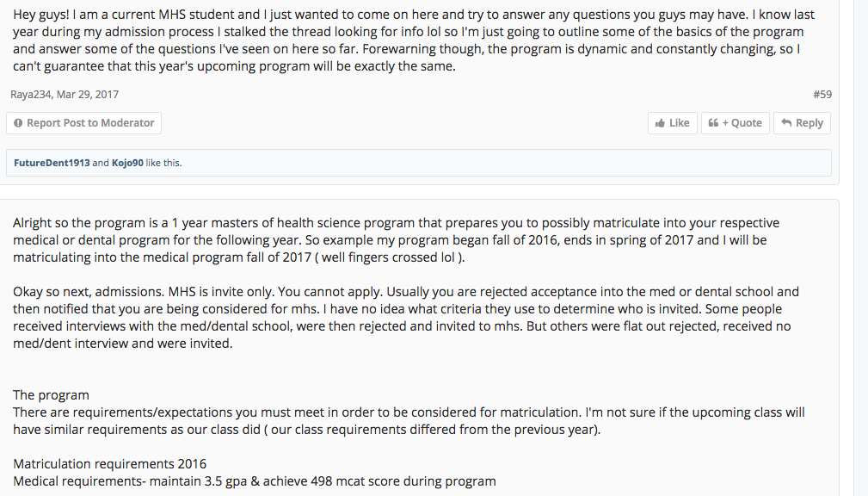
Task: Click the exclamation icon beside Report Post
Action: (18, 123)
